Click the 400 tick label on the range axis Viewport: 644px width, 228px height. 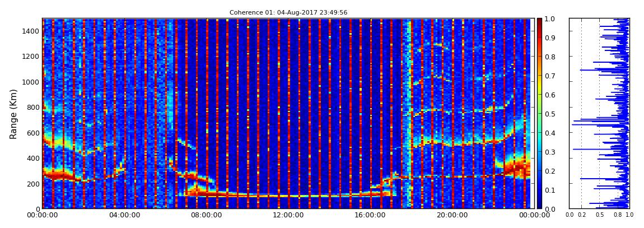[33, 158]
